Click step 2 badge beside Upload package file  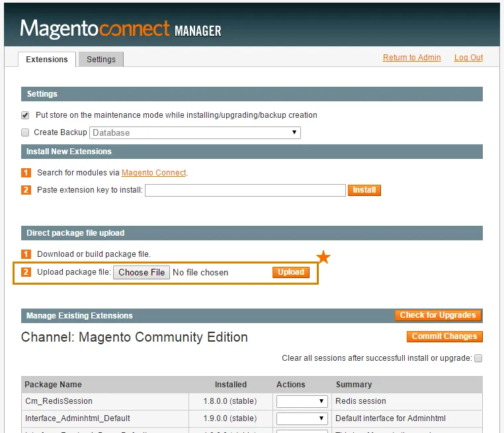[26, 272]
